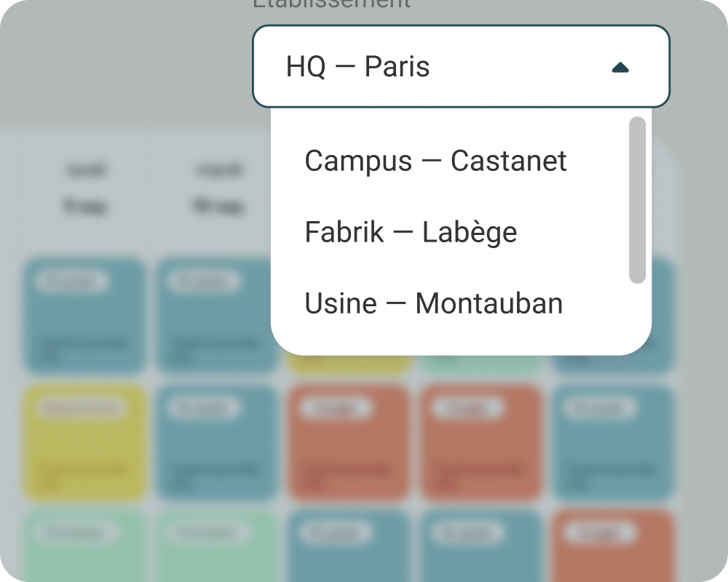Select the second weekday column header
This screenshot has height=582, width=728.
(218, 189)
